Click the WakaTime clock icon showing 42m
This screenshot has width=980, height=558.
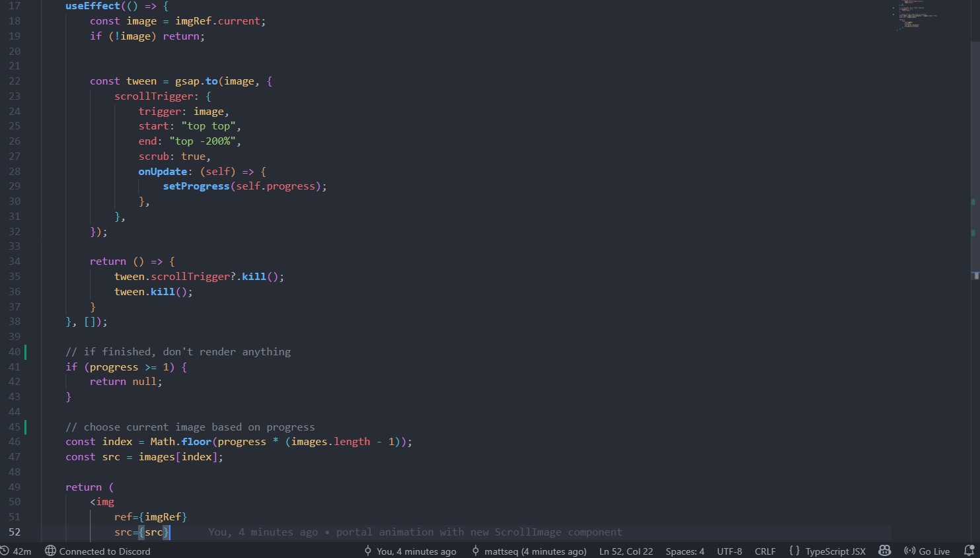click(x=5, y=551)
